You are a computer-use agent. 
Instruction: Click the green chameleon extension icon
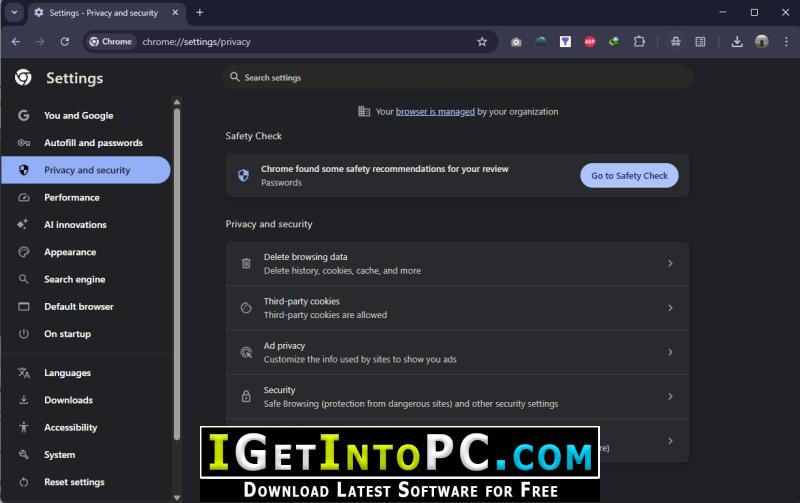614,42
